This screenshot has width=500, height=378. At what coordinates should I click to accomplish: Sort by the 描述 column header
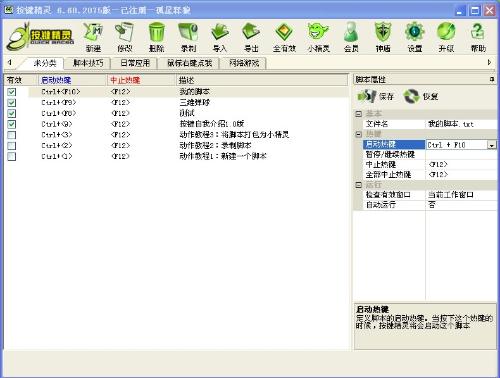coord(262,80)
